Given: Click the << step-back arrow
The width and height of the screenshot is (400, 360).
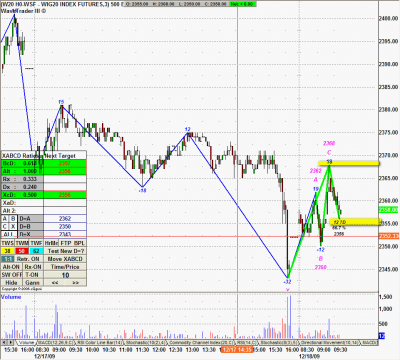Looking at the screenshot, I should [55, 282].
